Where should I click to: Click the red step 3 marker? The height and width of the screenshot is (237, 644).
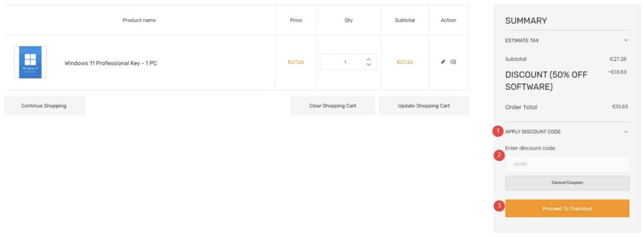tap(499, 206)
